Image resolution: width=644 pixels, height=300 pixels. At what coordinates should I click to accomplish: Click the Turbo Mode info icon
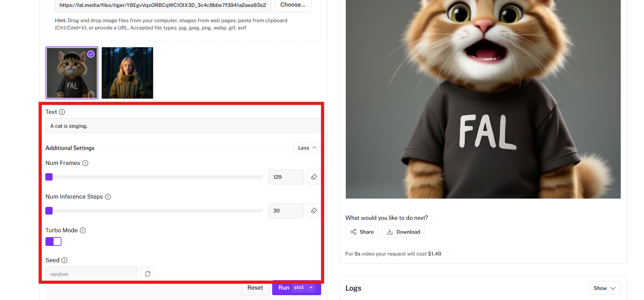tap(83, 230)
